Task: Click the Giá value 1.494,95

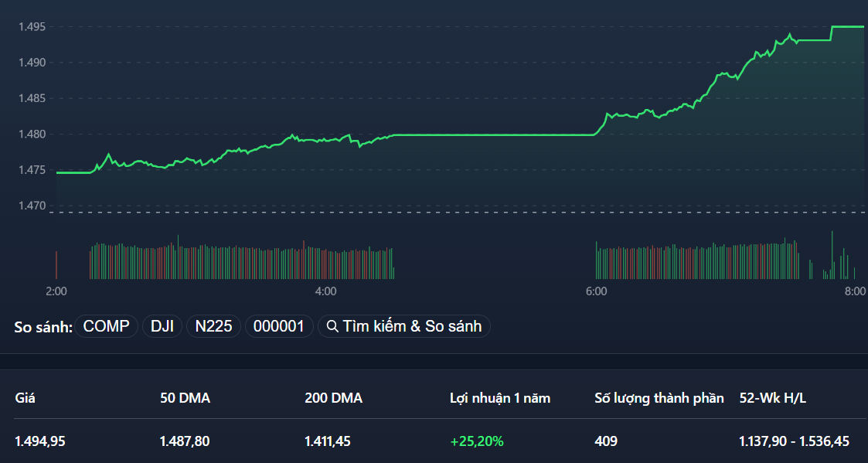Action: point(40,441)
